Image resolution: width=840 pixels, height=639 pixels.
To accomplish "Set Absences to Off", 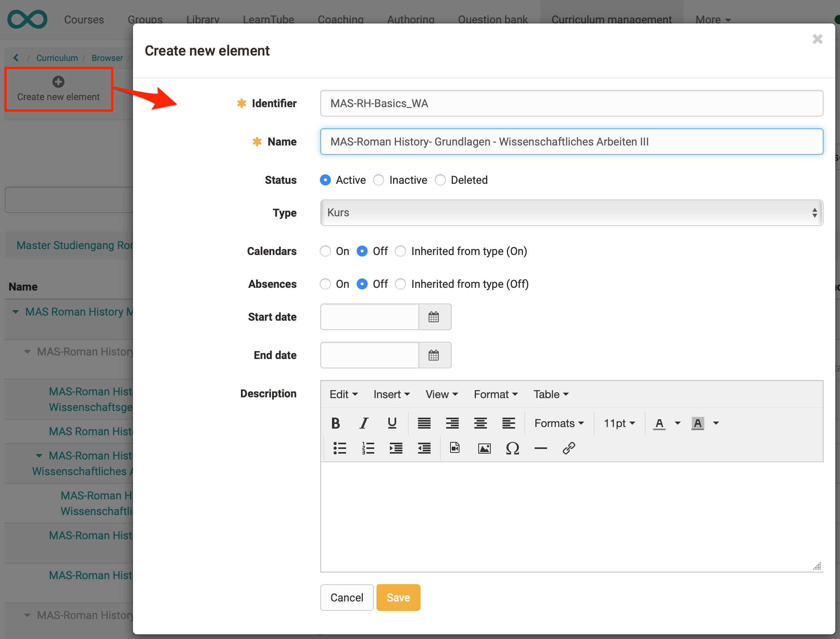I will [x=362, y=284].
